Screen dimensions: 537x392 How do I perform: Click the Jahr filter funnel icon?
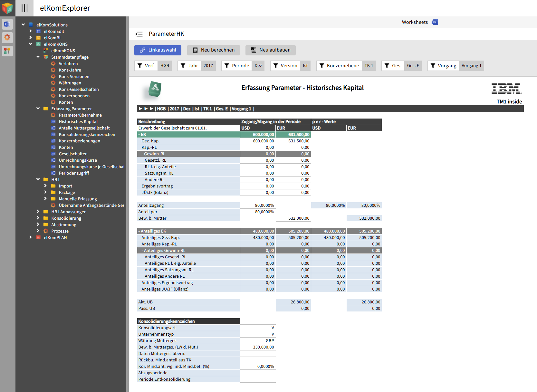tap(183, 66)
